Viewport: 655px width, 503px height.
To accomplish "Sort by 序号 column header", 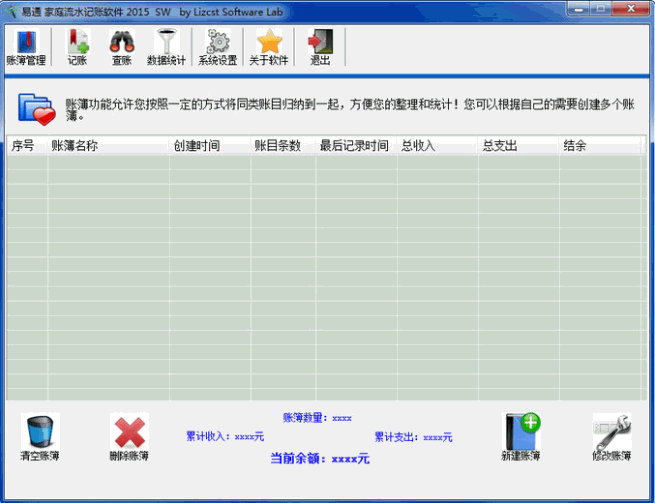I will tap(27, 145).
